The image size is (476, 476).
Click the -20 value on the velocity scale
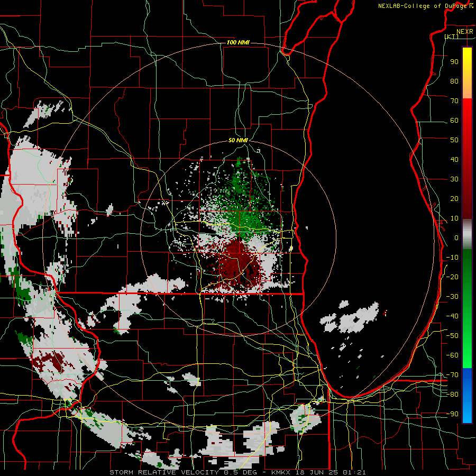point(452,277)
